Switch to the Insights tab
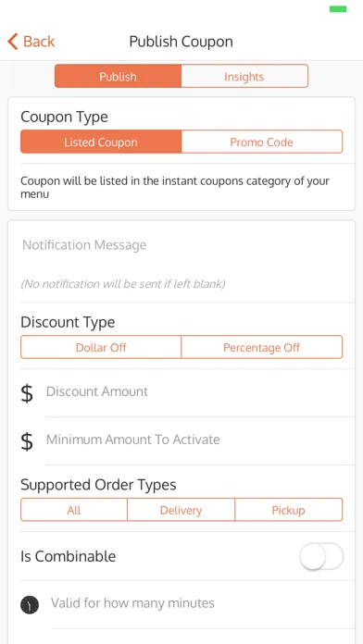Viewport: 363px width, 644px height. pyautogui.click(x=244, y=76)
